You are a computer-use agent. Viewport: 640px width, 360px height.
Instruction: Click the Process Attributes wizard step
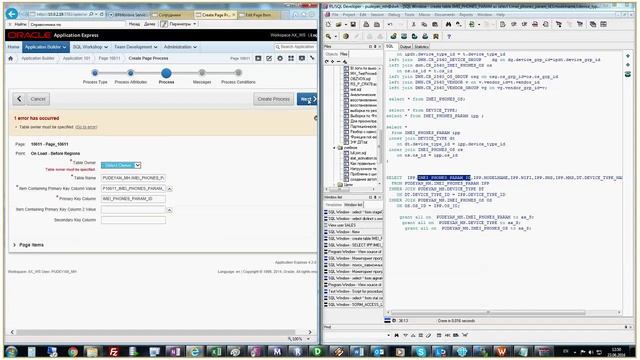coord(131,73)
